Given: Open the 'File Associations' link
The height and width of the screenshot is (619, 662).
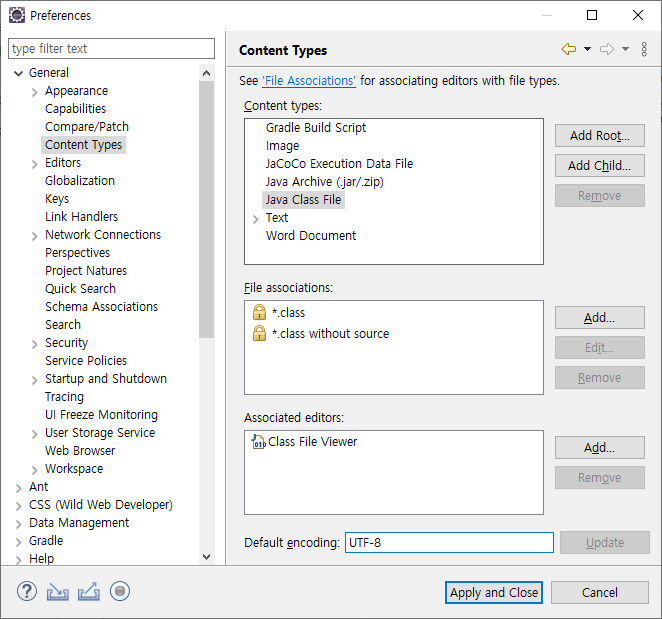Looking at the screenshot, I should click(309, 81).
